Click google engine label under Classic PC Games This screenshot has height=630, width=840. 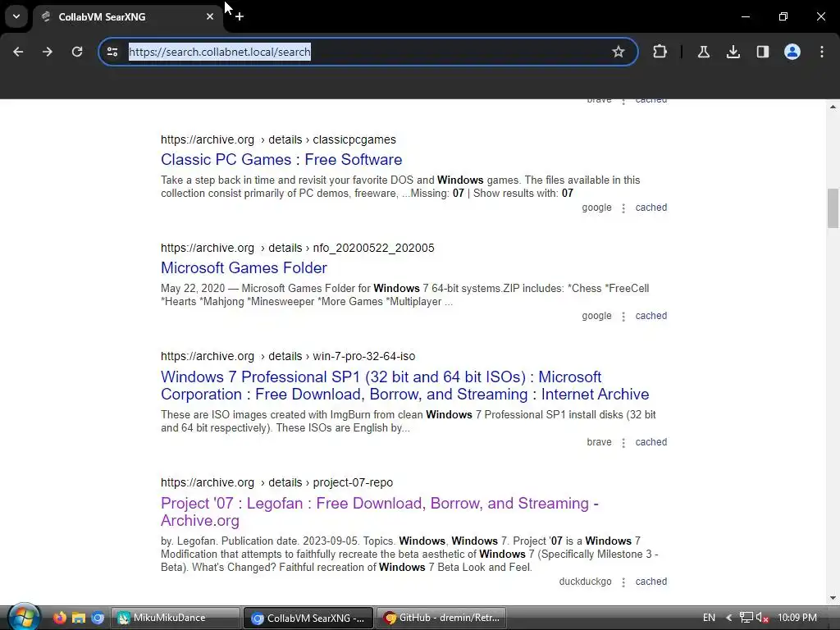pos(597,208)
